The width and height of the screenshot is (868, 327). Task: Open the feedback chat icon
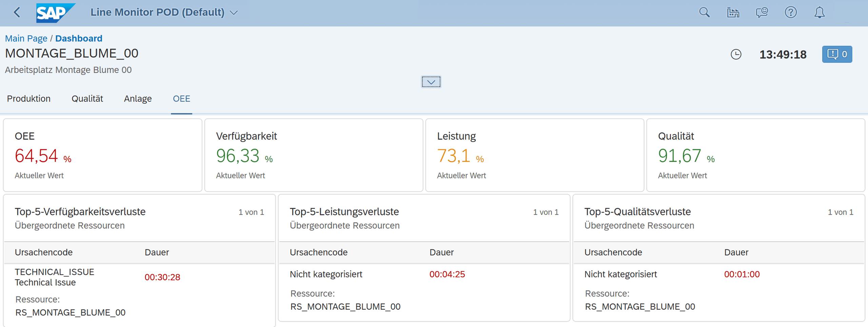(x=762, y=12)
